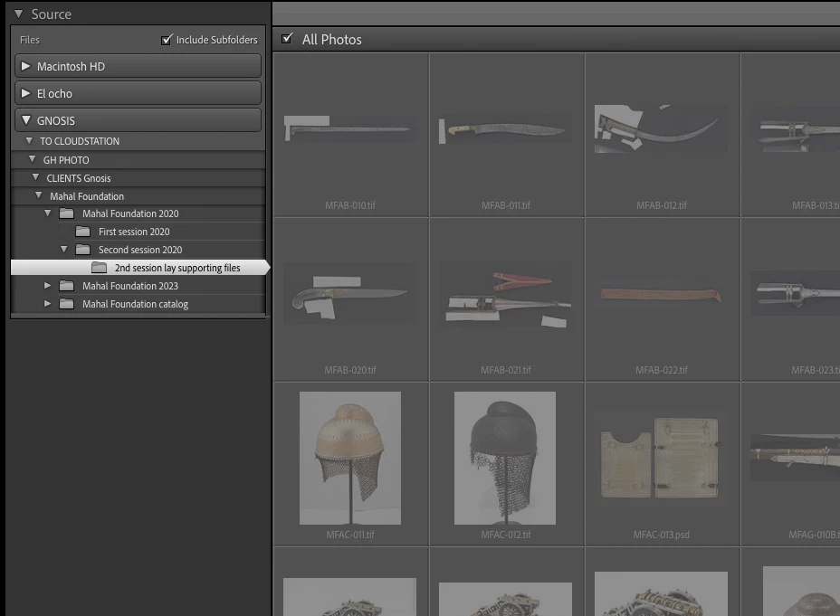Collapse the TO CLOUDSTATION folder arrow
This screenshot has width=840, height=616.
click(30, 141)
